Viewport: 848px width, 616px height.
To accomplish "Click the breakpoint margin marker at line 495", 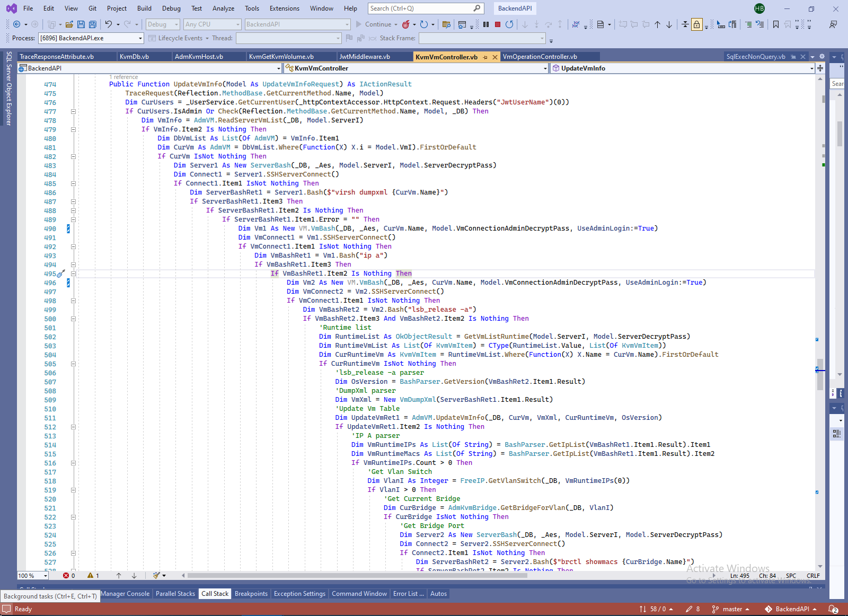I will (x=60, y=274).
